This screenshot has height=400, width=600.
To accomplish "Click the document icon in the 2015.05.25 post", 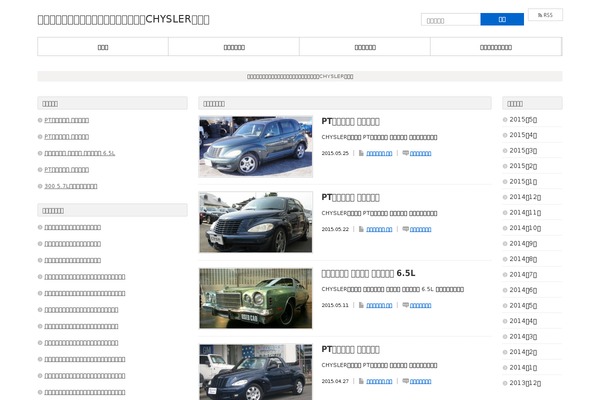I will pyautogui.click(x=361, y=153).
